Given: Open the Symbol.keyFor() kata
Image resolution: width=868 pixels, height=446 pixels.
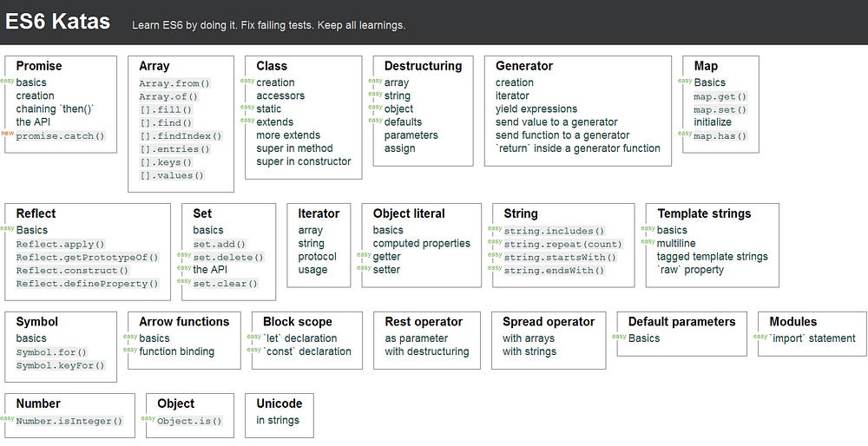Looking at the screenshot, I should coord(60,365).
